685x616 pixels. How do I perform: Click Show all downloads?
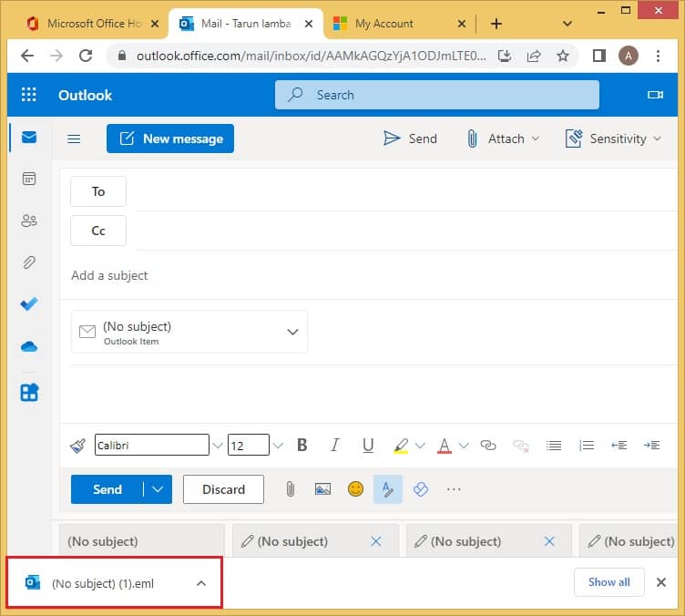609,582
